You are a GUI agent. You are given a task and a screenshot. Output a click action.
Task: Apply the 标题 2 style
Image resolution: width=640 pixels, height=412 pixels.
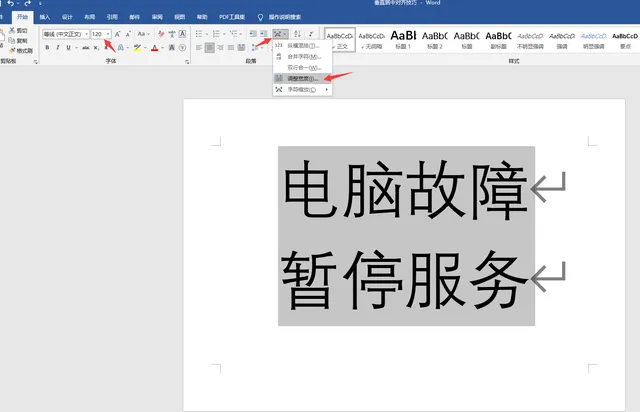click(435, 40)
